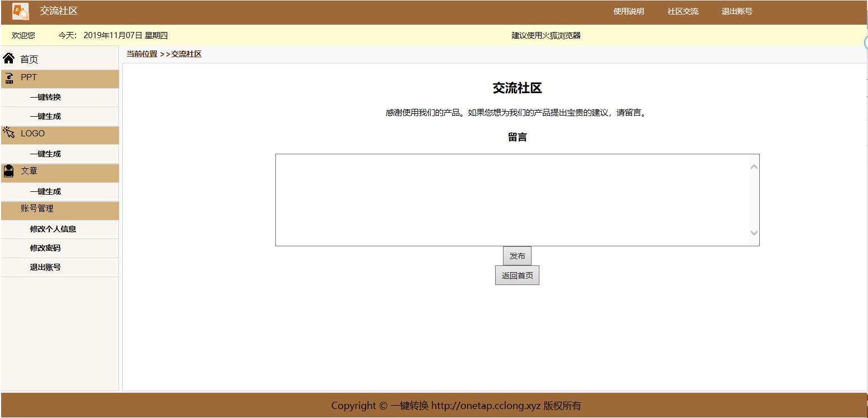Open 一键转换 under PPT
The width and height of the screenshot is (868, 418).
(45, 97)
